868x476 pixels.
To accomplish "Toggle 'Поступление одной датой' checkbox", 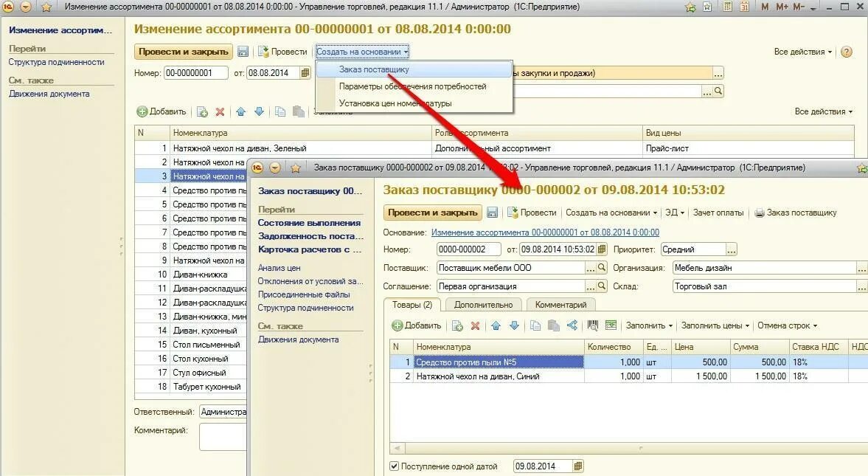I will coord(394,466).
